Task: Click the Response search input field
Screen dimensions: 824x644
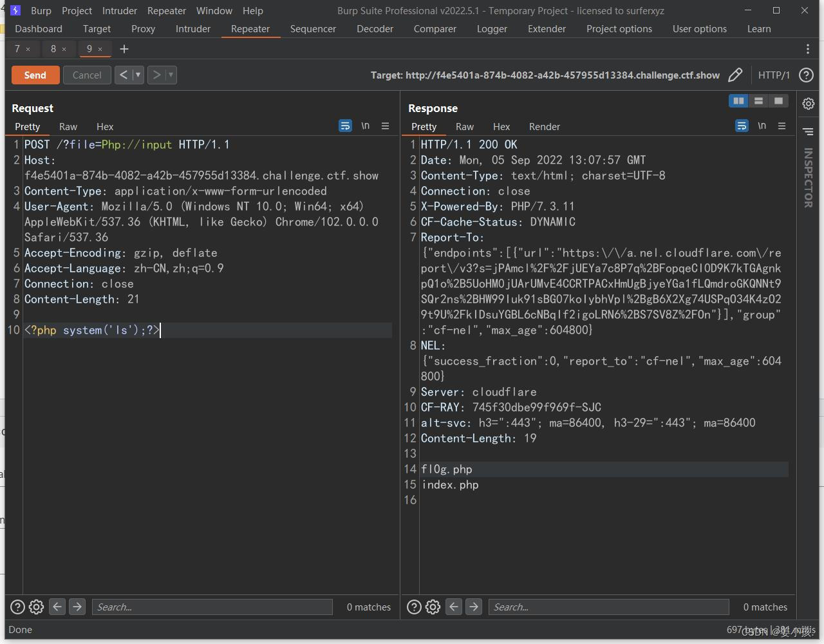Action: click(609, 607)
